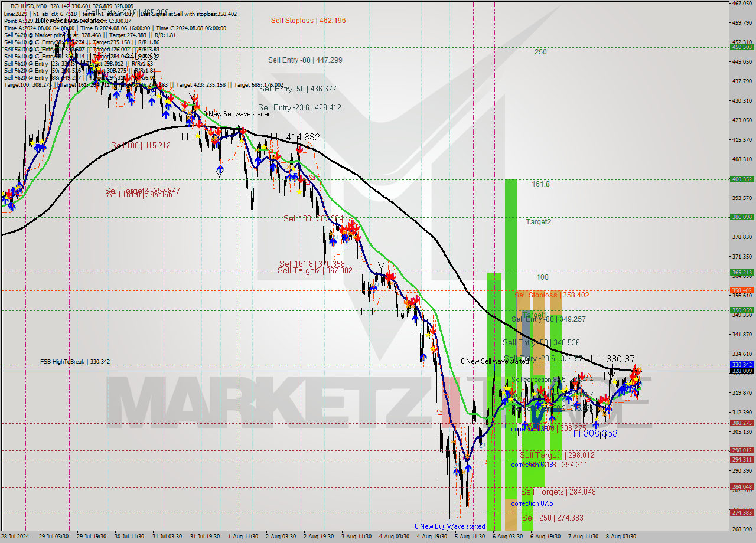Click the 'Target100: 308.275' info line
The height and width of the screenshot is (543, 756).
tap(144, 84)
